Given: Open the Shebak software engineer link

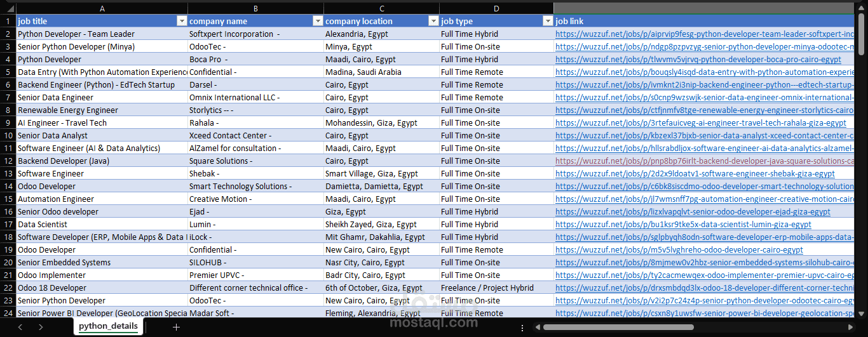Looking at the screenshot, I should 695,173.
